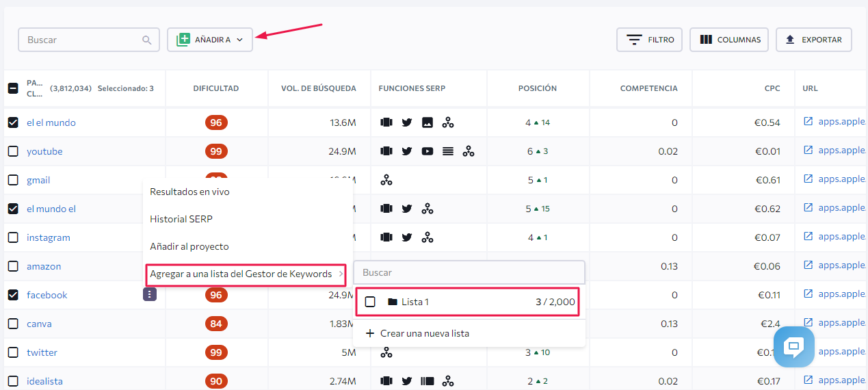Image resolution: width=868 pixels, height=390 pixels.
Task: Click the Twitter SERP icon in youtube row
Action: pyautogui.click(x=407, y=151)
